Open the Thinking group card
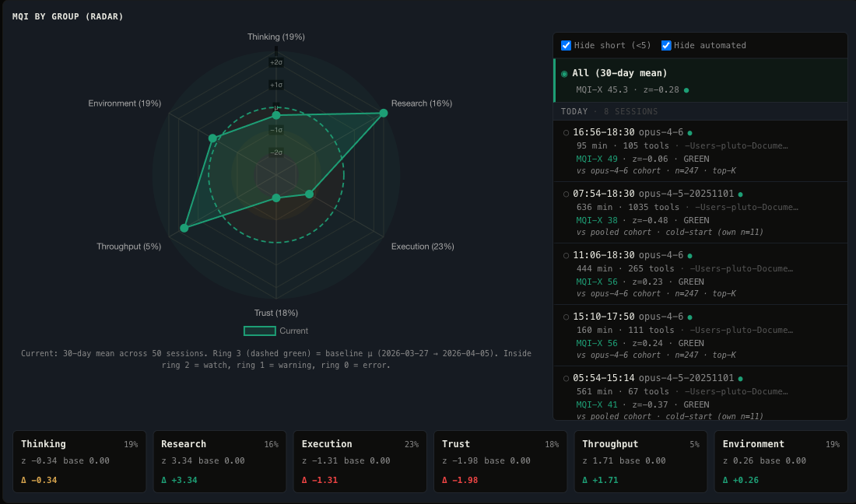The image size is (856, 504). [x=79, y=461]
